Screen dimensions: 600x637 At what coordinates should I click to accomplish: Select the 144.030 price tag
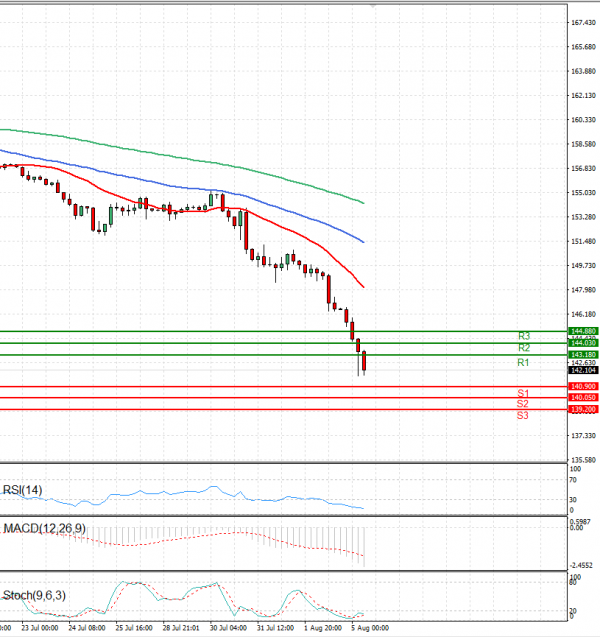583,343
